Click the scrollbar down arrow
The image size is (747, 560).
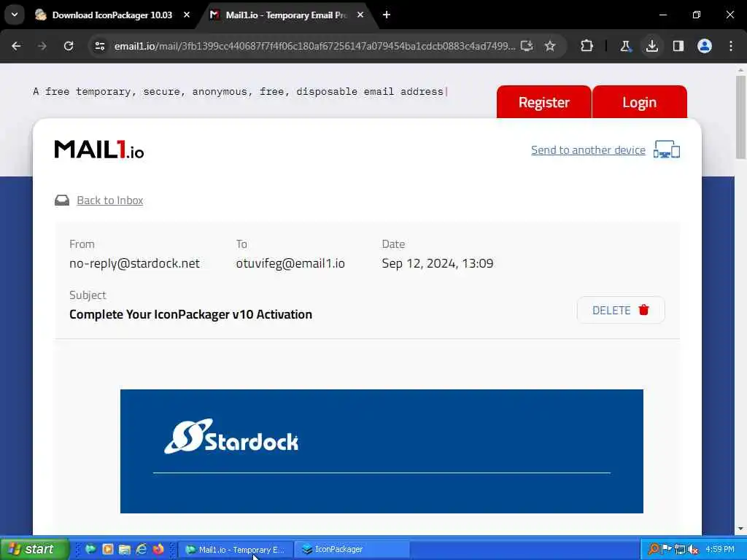pos(740,529)
